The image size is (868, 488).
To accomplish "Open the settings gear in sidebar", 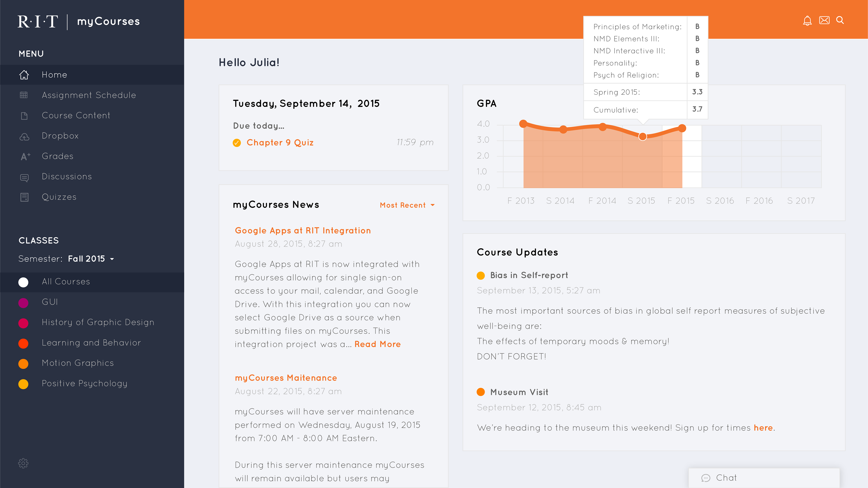I will pos(23,463).
